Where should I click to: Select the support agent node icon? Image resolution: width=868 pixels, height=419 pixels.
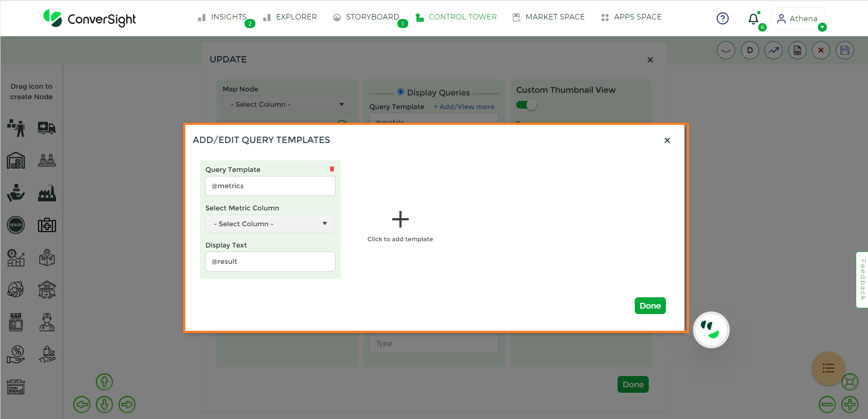pyautogui.click(x=47, y=322)
